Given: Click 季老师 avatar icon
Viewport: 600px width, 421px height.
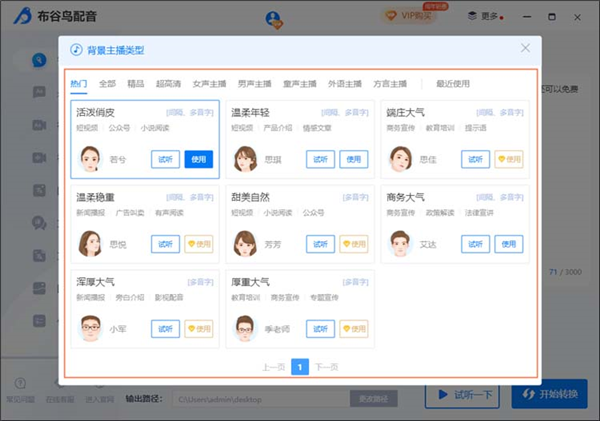Looking at the screenshot, I should tap(245, 328).
